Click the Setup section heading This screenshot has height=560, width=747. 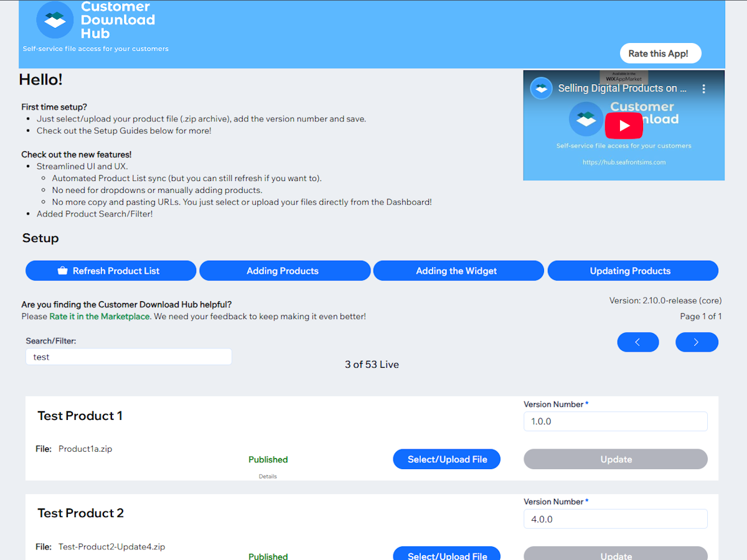[40, 238]
